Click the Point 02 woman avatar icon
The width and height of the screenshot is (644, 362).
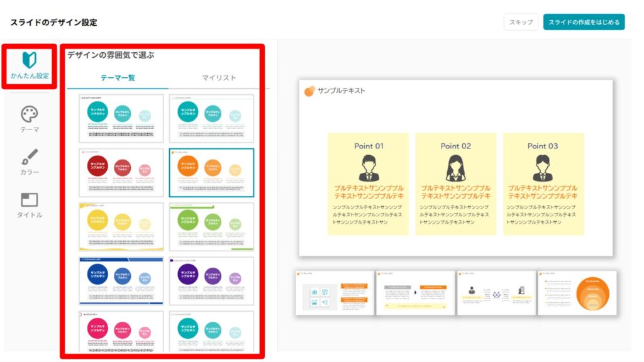(x=455, y=168)
